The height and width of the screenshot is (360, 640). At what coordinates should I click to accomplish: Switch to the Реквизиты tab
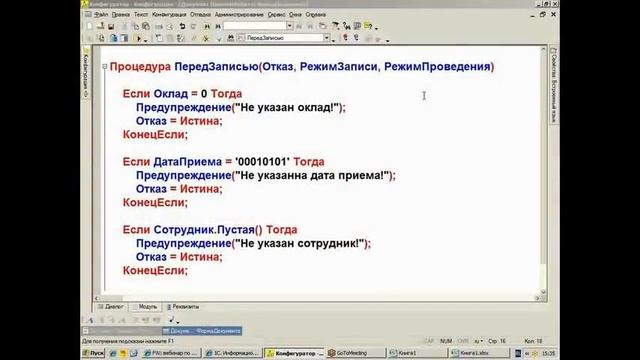tap(183, 307)
